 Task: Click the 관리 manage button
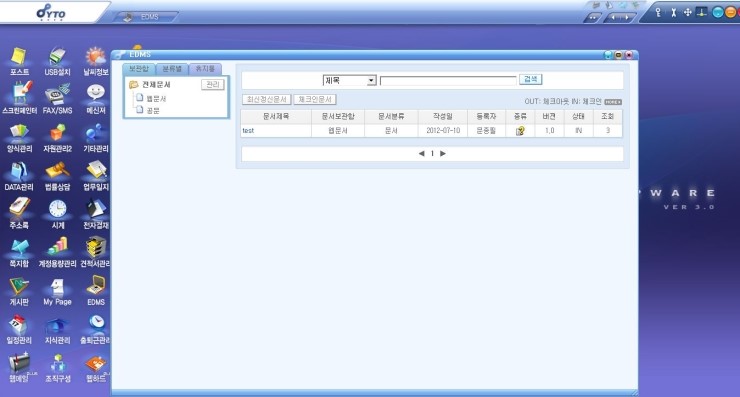[212, 84]
